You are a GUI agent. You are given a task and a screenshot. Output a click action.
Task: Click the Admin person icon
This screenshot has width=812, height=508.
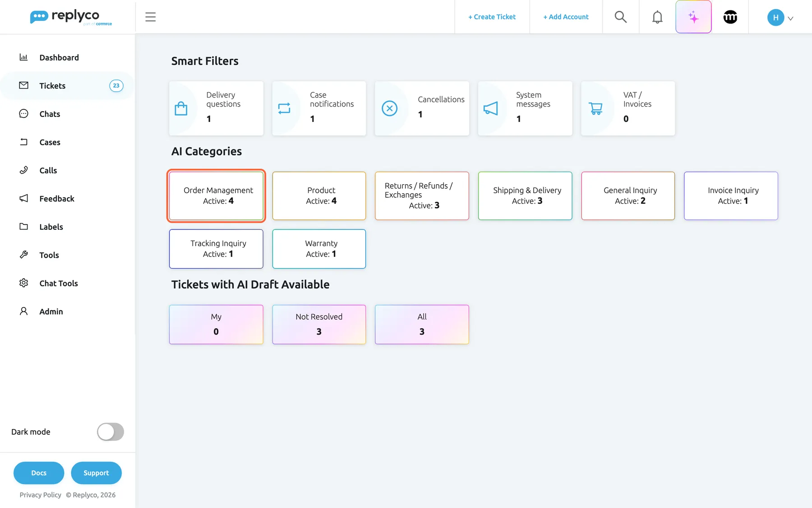23,311
